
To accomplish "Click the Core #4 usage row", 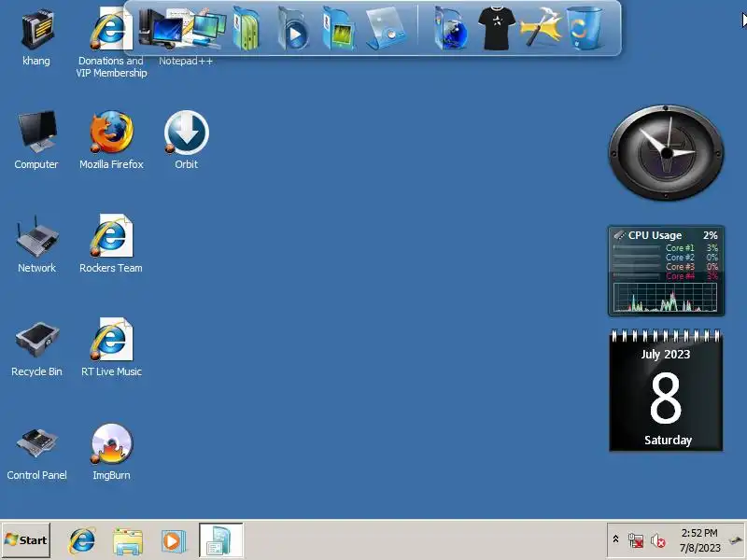I will tap(665, 276).
